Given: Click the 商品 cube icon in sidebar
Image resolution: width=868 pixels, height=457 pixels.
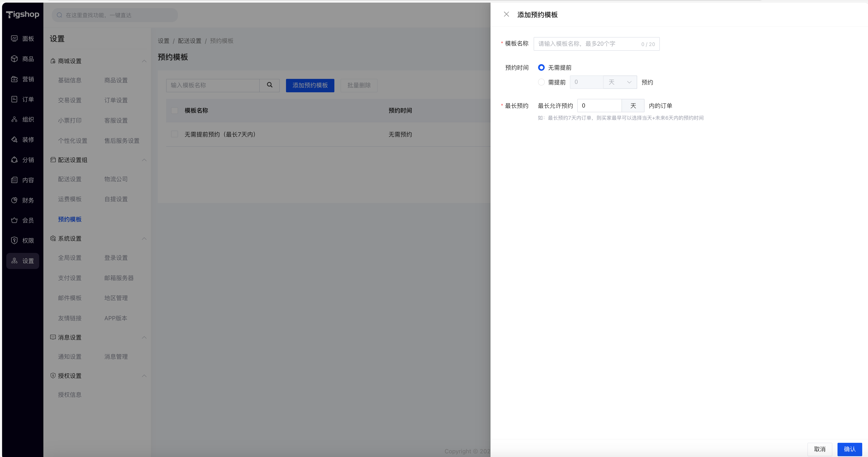Looking at the screenshot, I should [14, 59].
